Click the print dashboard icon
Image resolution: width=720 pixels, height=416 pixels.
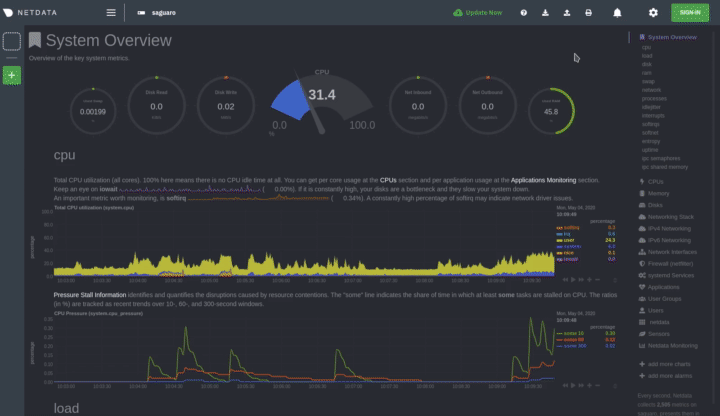588,13
